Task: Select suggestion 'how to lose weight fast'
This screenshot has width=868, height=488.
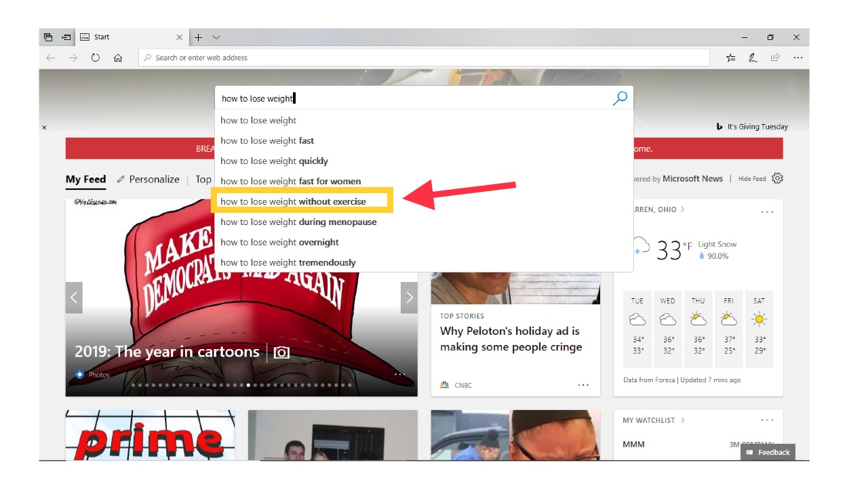Action: coord(424,141)
